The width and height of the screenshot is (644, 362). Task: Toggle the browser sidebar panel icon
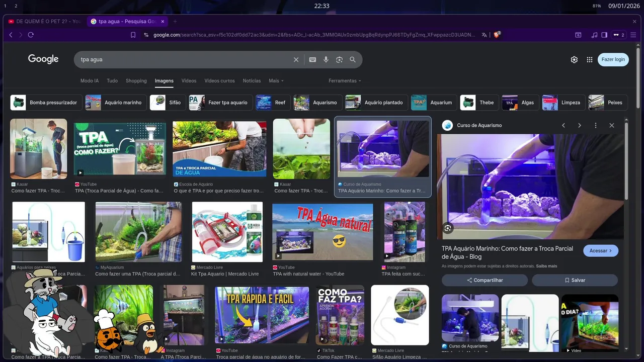[605, 35]
